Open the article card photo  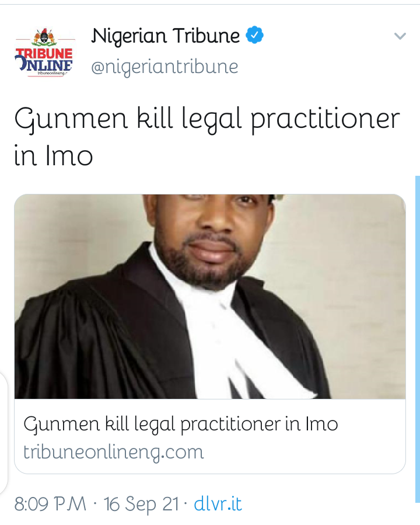click(x=210, y=296)
